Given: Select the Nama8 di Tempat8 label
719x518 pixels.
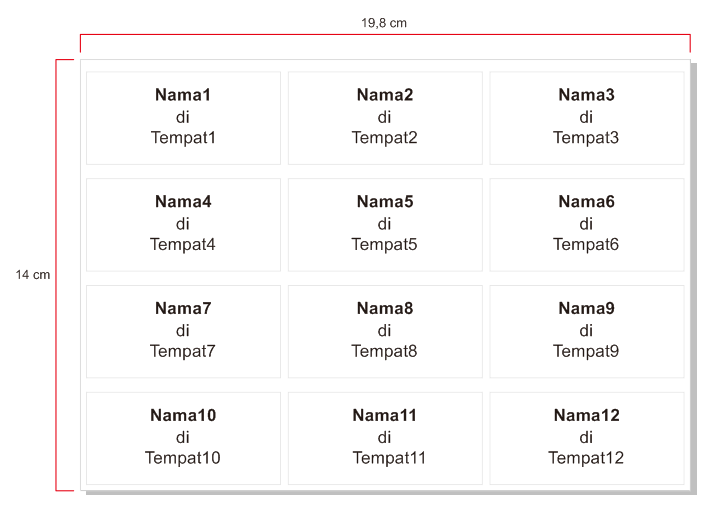Looking at the screenshot, I should tap(385, 331).
